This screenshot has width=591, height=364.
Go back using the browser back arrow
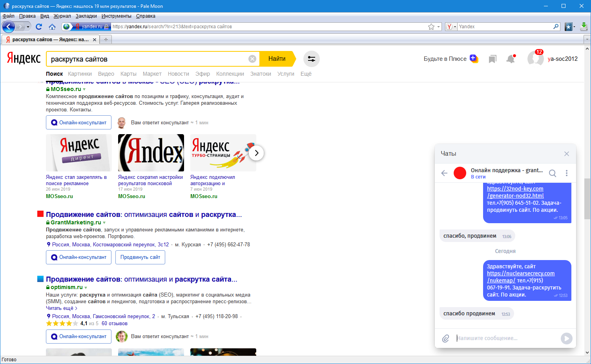[9, 27]
